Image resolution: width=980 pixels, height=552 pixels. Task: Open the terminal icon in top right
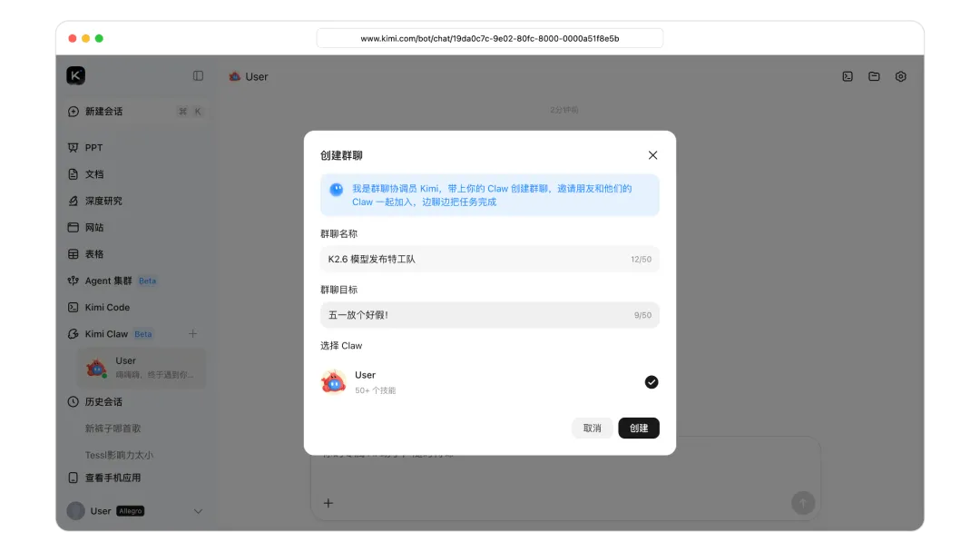click(848, 77)
